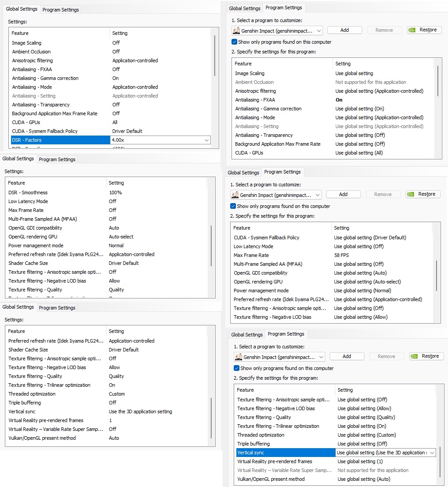Select Global Settings tab above the DSR - Smoothness list
448x487 pixels.
pyautogui.click(x=18, y=159)
